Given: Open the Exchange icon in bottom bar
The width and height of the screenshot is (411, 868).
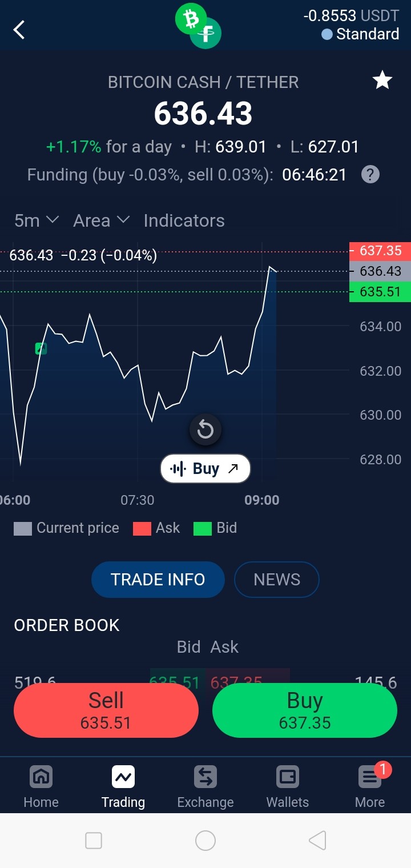Looking at the screenshot, I should (x=205, y=777).
